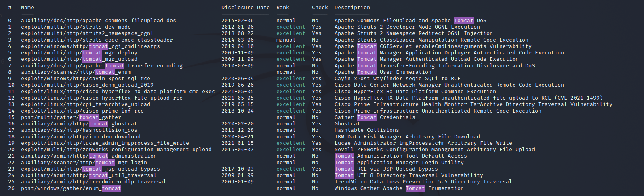Select module name 'auxiliary/admin/http/trendmicro_dlp_traversal'
This screenshot has height=196, width=644.
(x=94, y=182)
